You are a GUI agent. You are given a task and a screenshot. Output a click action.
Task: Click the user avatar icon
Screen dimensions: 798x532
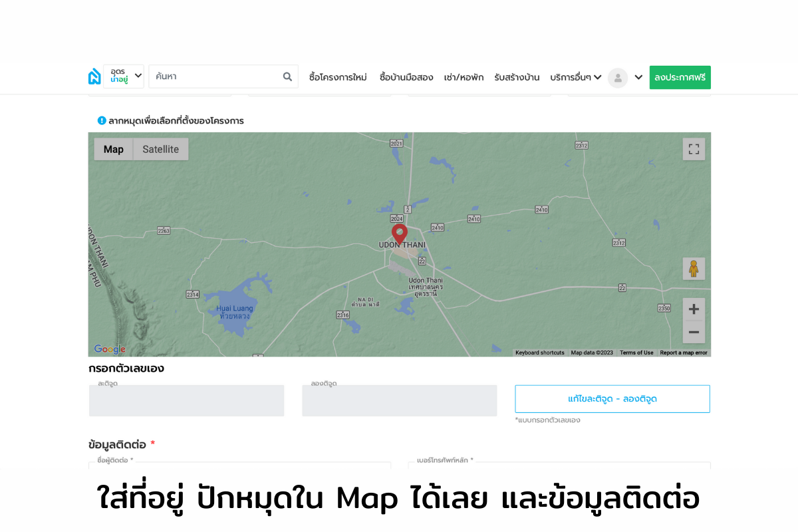618,78
